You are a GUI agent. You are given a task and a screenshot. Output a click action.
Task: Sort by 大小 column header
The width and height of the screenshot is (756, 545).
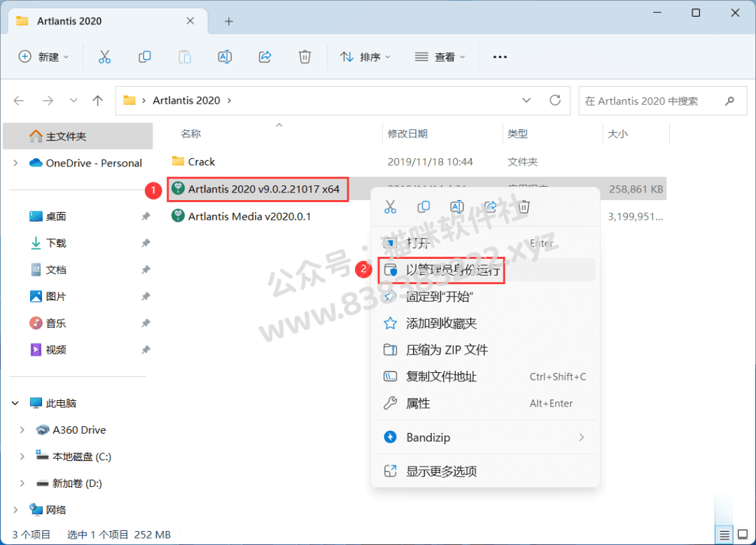click(617, 134)
